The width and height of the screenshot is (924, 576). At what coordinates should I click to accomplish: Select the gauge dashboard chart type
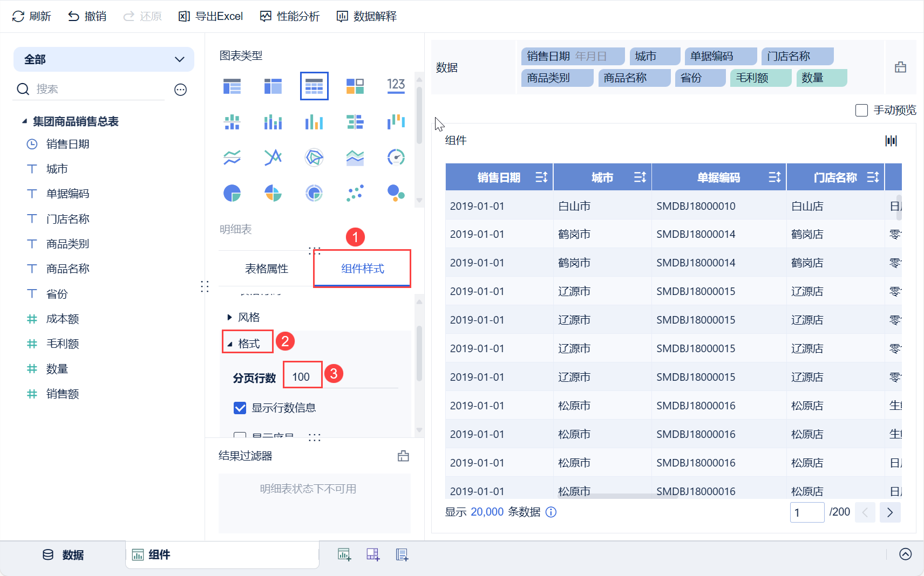[396, 157]
